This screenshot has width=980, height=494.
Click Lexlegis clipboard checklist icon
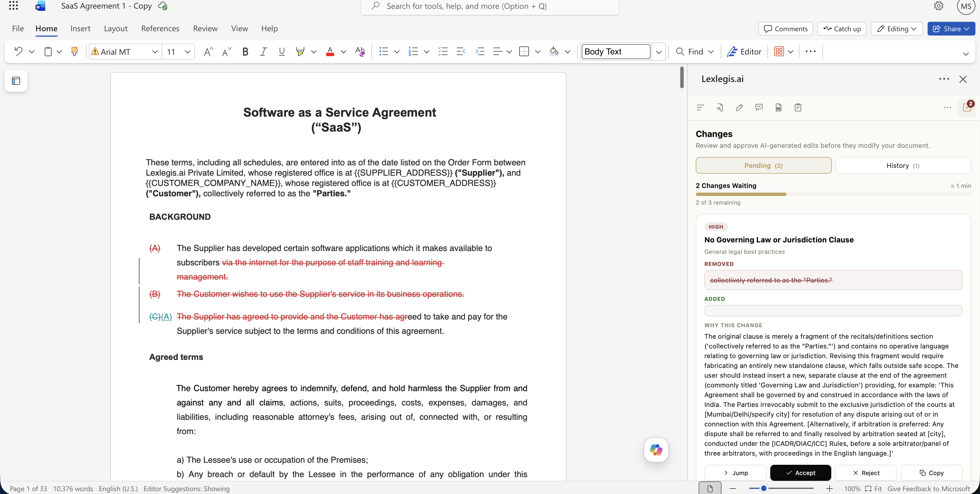[798, 108]
